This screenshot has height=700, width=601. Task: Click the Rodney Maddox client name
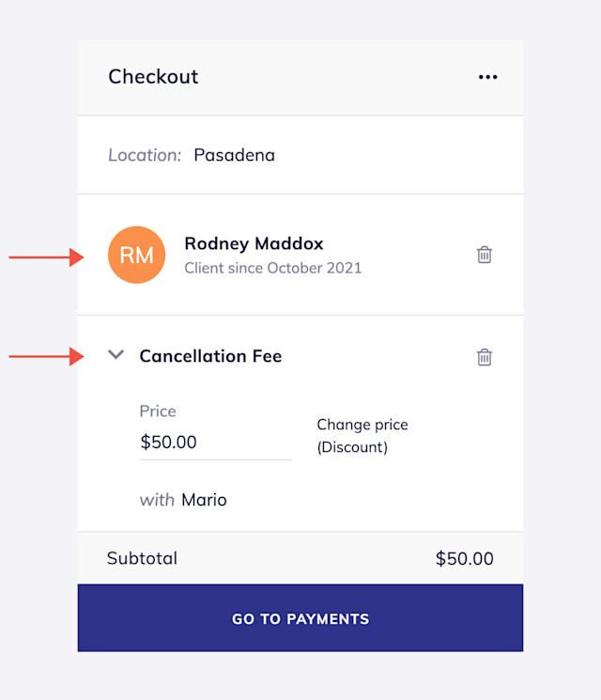pos(254,243)
